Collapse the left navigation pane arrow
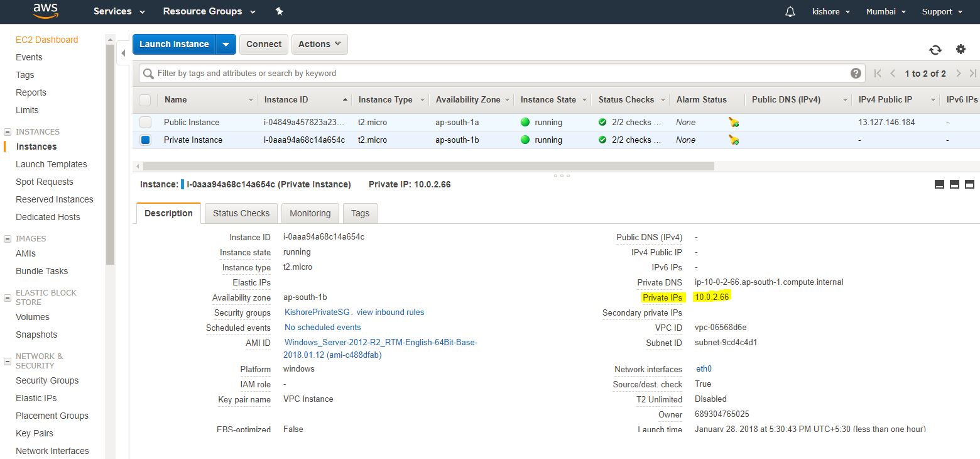The image size is (980, 459). pyautogui.click(x=123, y=53)
